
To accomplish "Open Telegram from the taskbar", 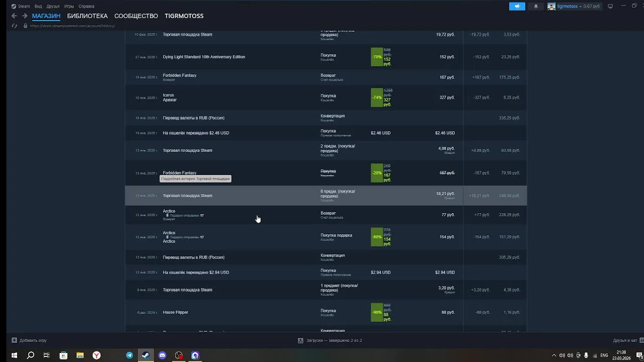I will pos(129,355).
